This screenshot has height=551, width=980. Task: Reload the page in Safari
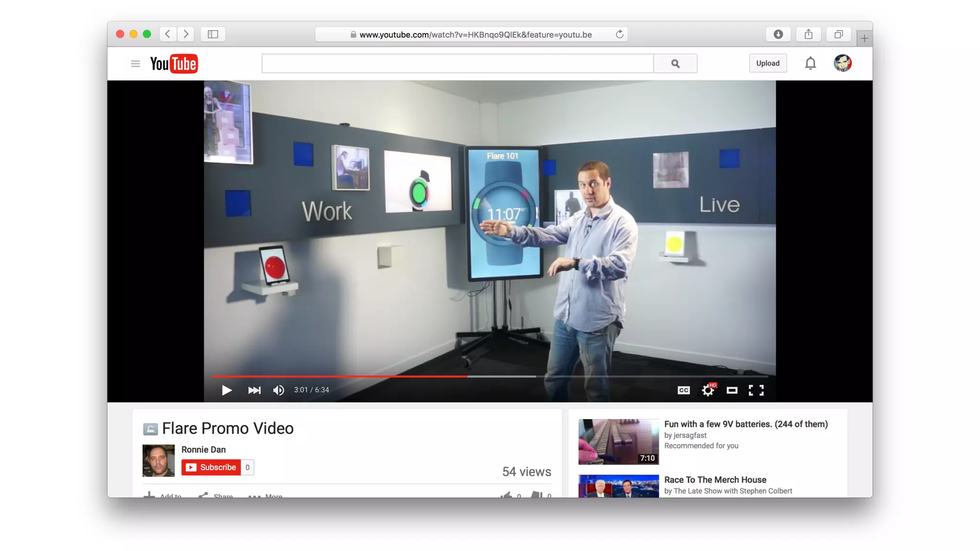point(619,34)
